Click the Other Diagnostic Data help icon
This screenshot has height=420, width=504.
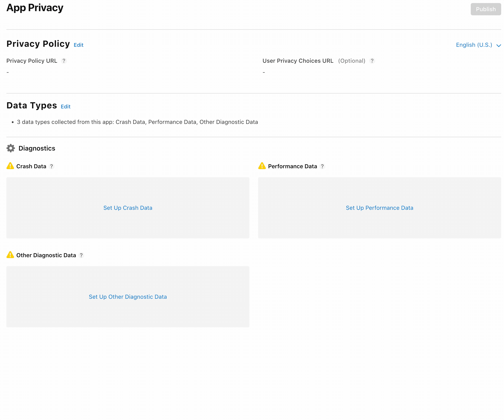pyautogui.click(x=81, y=255)
